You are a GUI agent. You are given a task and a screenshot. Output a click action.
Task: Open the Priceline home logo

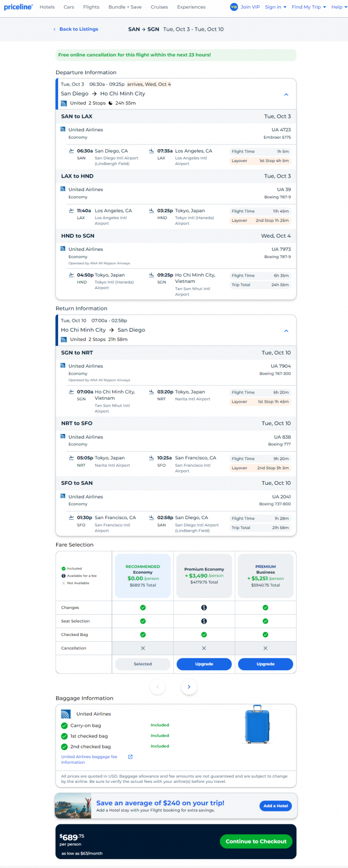(18, 7)
